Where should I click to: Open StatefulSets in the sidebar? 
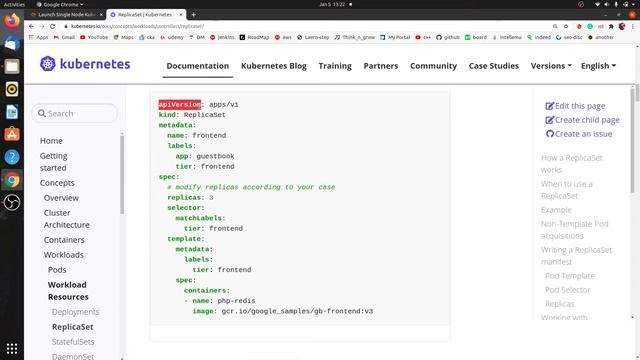pos(73,342)
